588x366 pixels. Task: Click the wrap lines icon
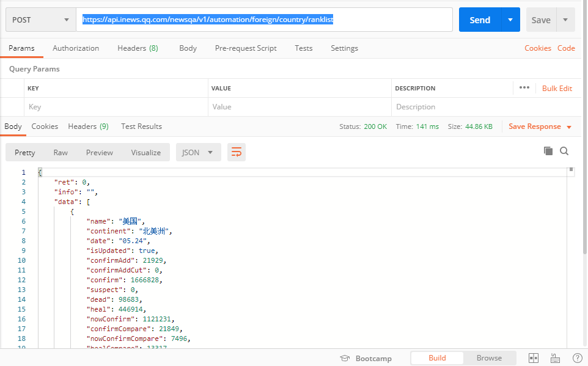coord(237,152)
